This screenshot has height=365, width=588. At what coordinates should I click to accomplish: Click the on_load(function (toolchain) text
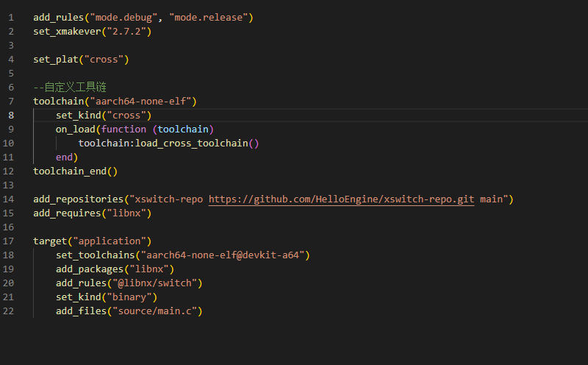pyautogui.click(x=135, y=130)
